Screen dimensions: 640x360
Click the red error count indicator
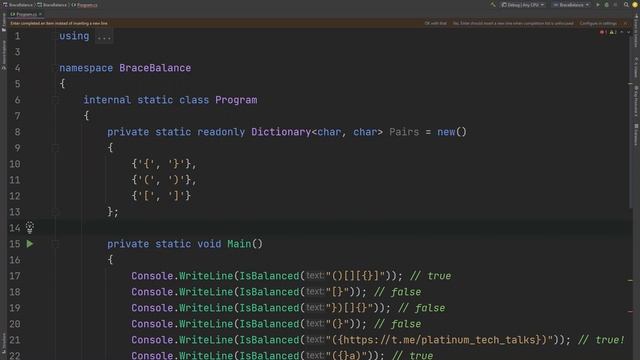click(603, 32)
